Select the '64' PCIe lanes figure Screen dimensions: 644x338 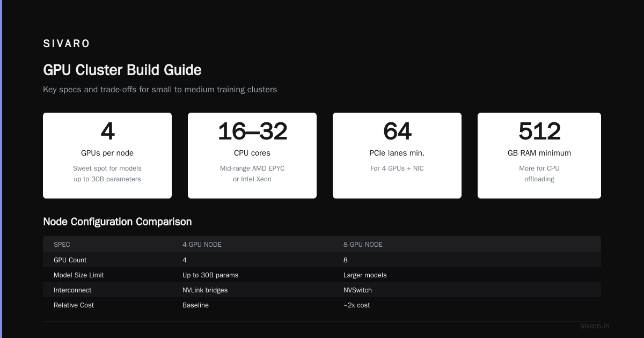[397, 131]
